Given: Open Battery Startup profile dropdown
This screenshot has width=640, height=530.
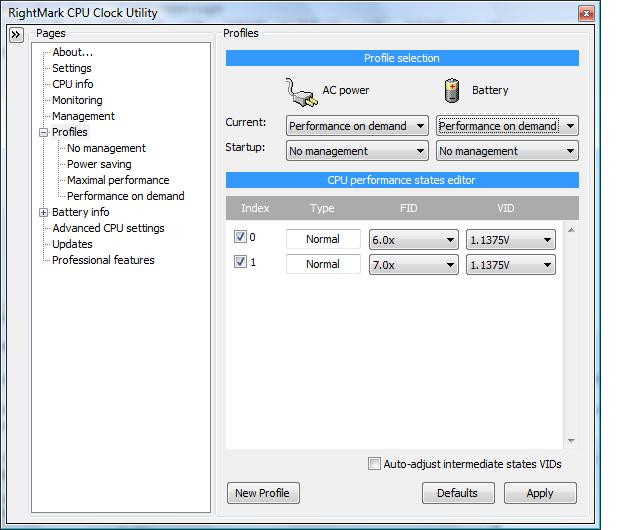Looking at the screenshot, I should tap(507, 151).
